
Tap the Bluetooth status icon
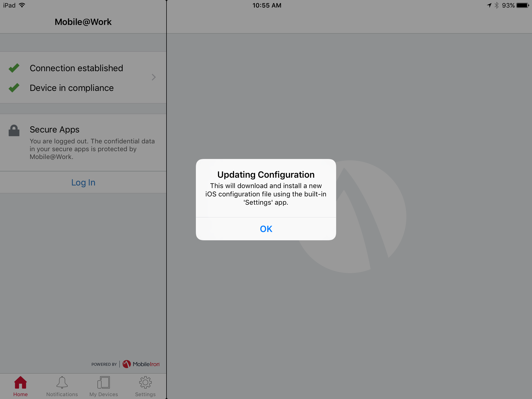click(x=497, y=5)
